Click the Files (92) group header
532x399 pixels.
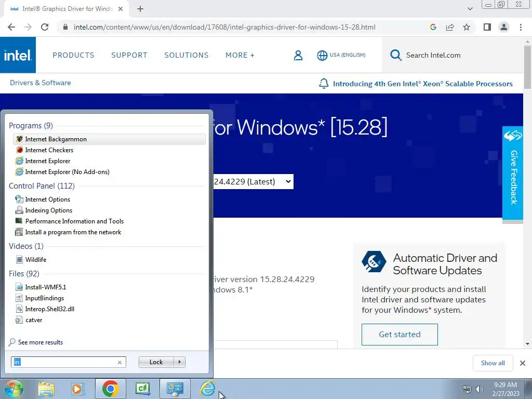tap(24, 273)
